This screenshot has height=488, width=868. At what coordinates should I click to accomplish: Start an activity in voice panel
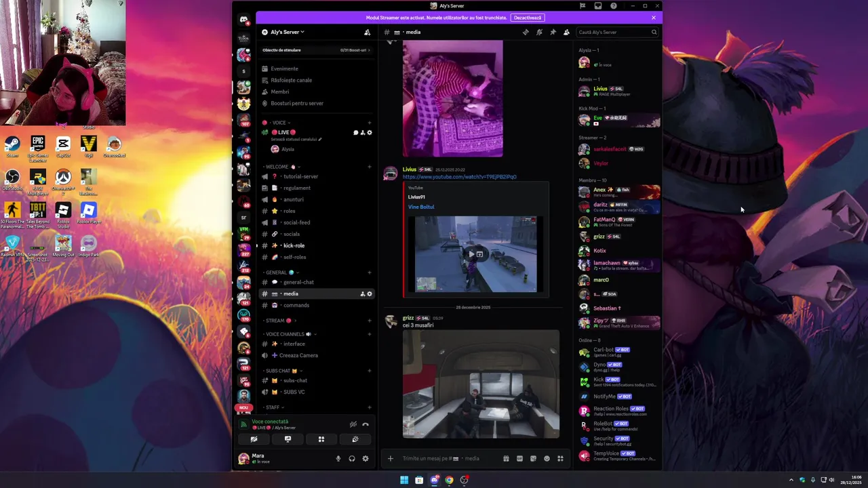[321, 439]
